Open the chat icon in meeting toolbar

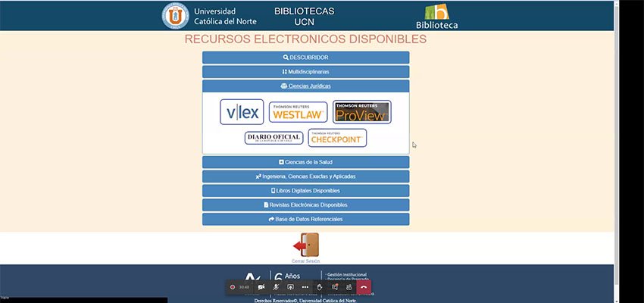(x=335, y=287)
